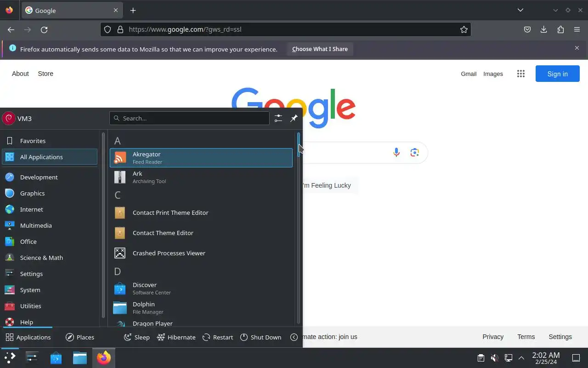This screenshot has width=588, height=368.
Task: Bookmark this page with star
Action: [464, 29]
